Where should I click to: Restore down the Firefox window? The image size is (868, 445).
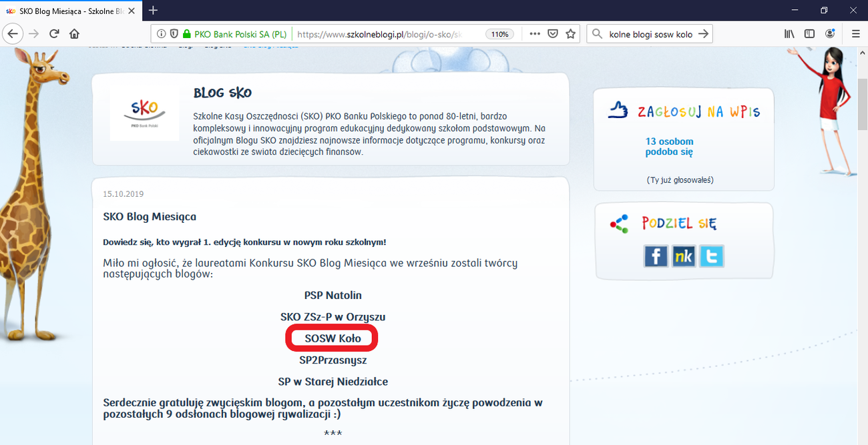[x=824, y=10]
